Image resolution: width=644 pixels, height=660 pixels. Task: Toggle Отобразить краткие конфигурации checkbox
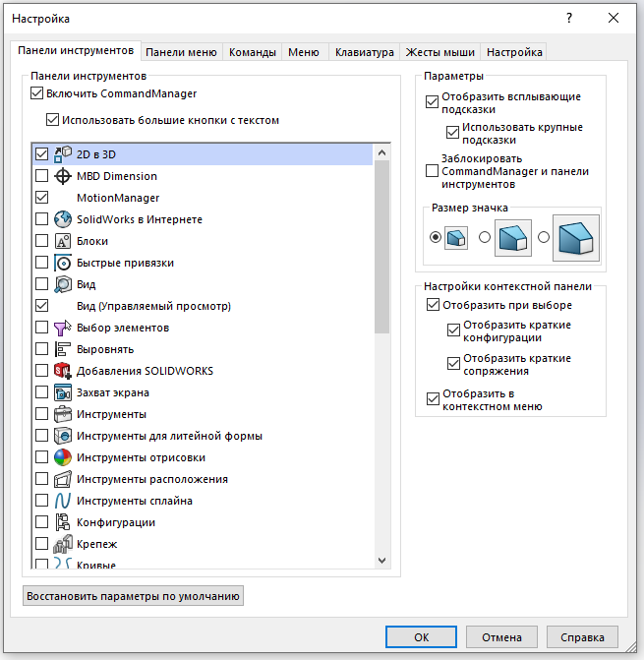click(x=453, y=330)
